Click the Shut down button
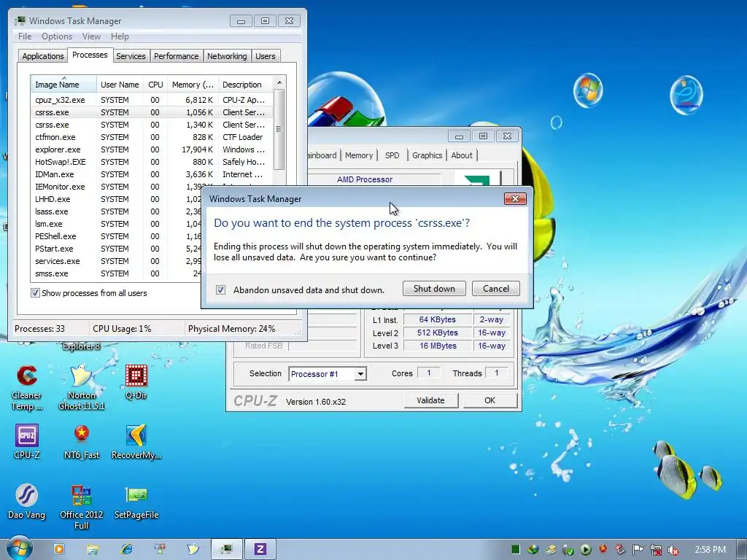This screenshot has width=747, height=560. [434, 289]
